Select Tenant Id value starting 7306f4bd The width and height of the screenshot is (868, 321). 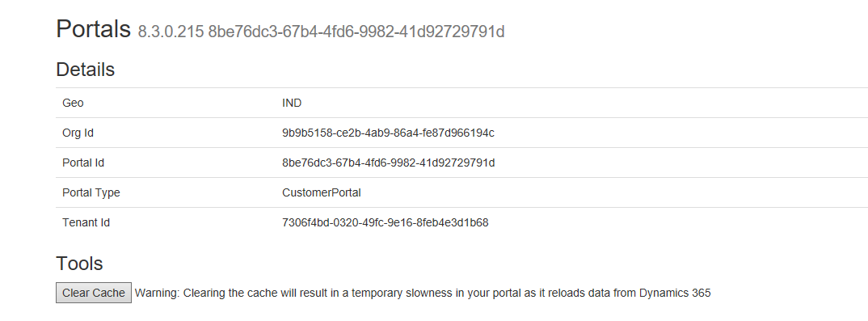pyautogui.click(x=386, y=222)
